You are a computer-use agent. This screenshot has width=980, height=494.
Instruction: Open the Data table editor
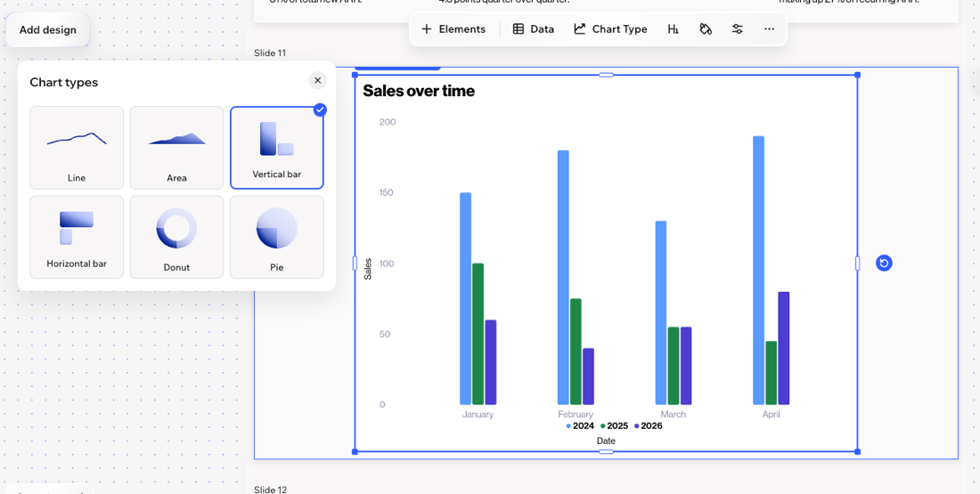tap(533, 28)
